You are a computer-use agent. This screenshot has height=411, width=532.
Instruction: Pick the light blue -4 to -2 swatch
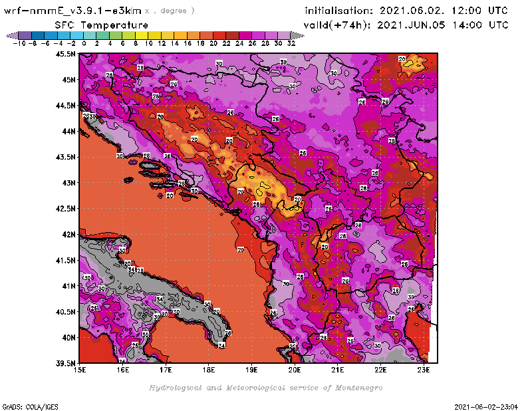pos(64,35)
